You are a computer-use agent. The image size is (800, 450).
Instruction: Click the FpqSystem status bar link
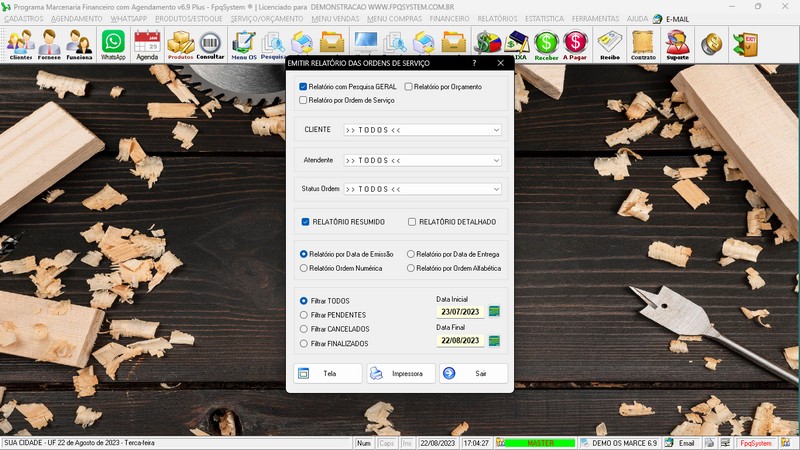756,443
